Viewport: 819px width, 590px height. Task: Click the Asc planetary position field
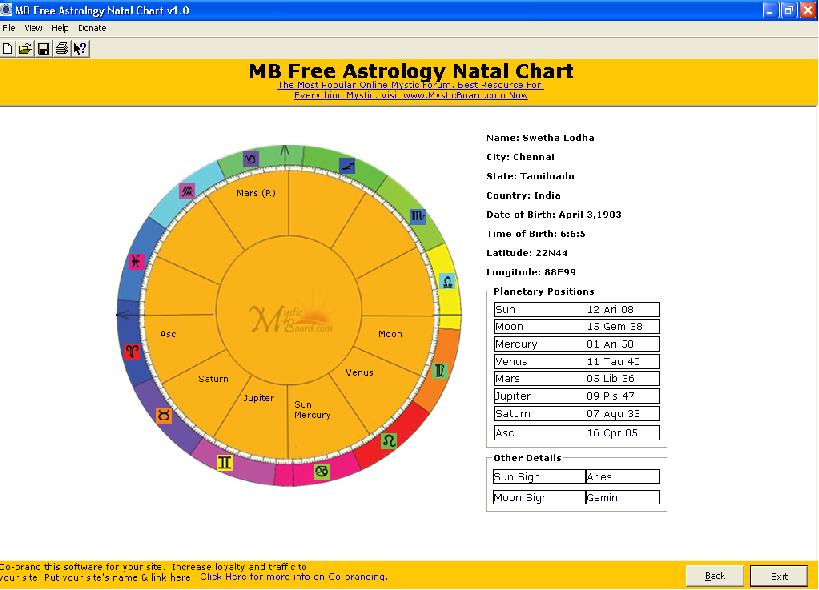[577, 432]
